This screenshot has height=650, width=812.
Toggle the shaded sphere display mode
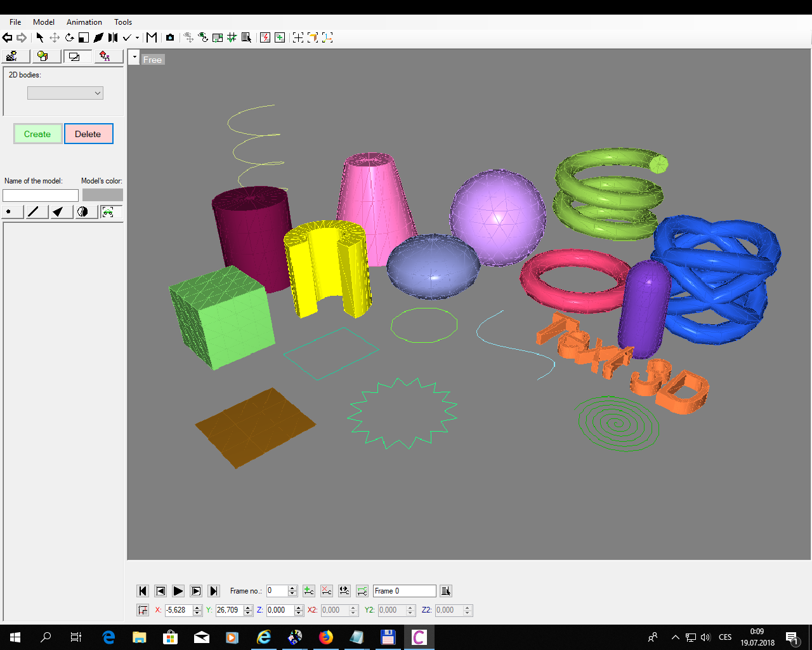[x=83, y=212]
